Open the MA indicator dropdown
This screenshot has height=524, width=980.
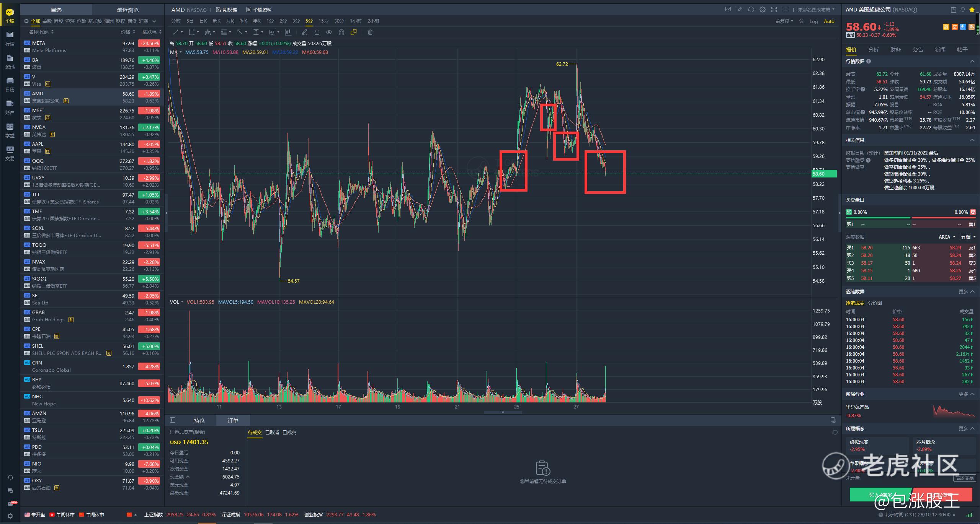[176, 52]
